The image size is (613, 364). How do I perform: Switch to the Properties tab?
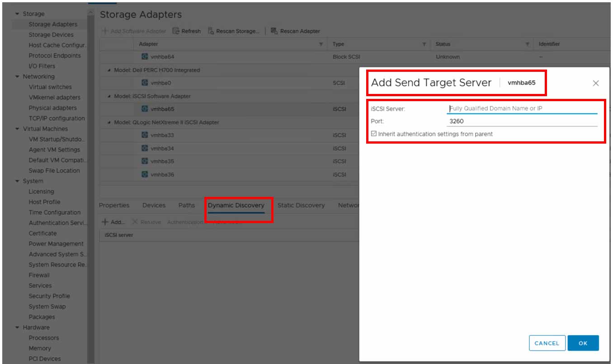pyautogui.click(x=114, y=205)
